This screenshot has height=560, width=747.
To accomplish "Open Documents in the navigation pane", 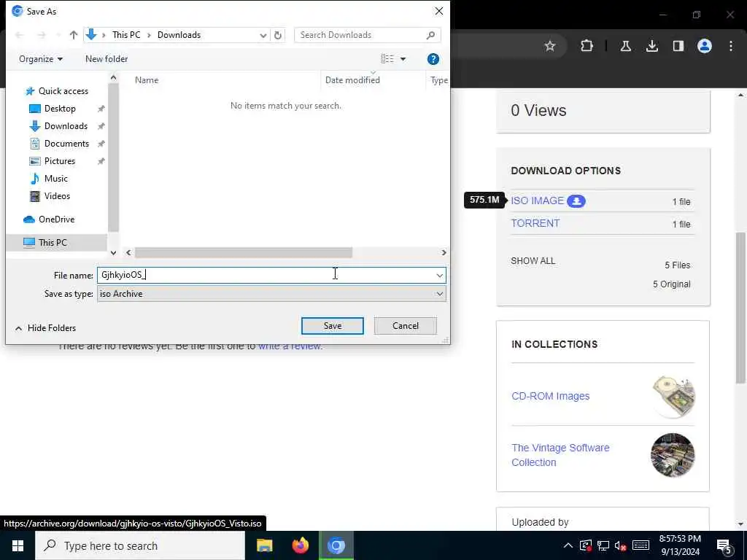I will 66,144.
